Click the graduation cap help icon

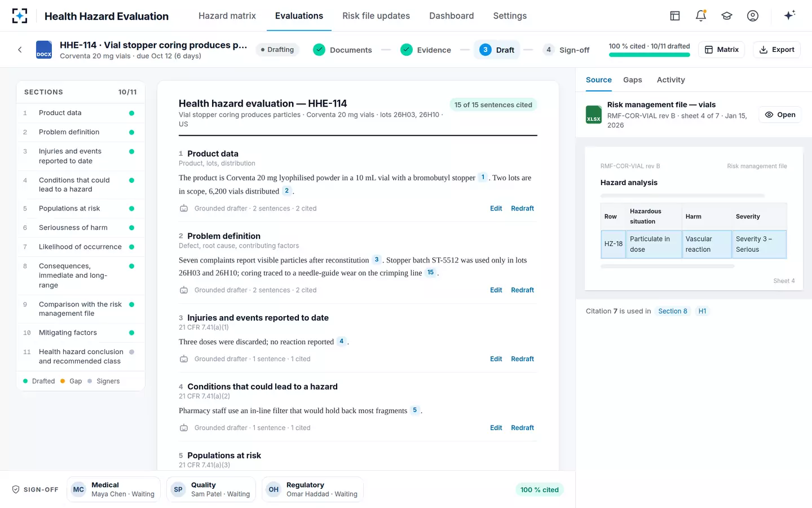(727, 16)
